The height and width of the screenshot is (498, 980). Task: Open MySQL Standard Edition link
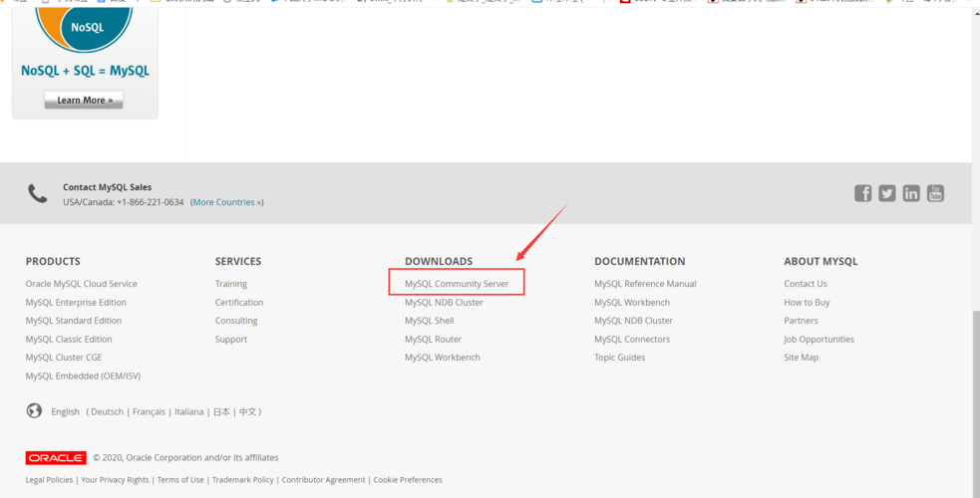click(x=74, y=321)
